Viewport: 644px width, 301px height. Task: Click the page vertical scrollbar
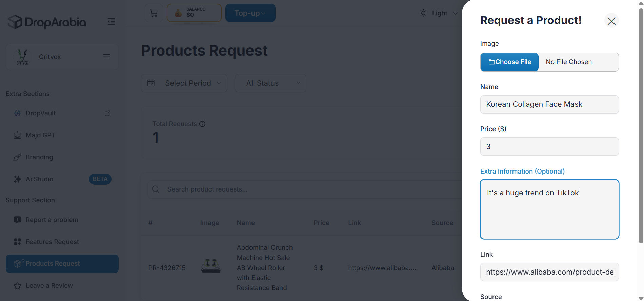click(x=641, y=125)
